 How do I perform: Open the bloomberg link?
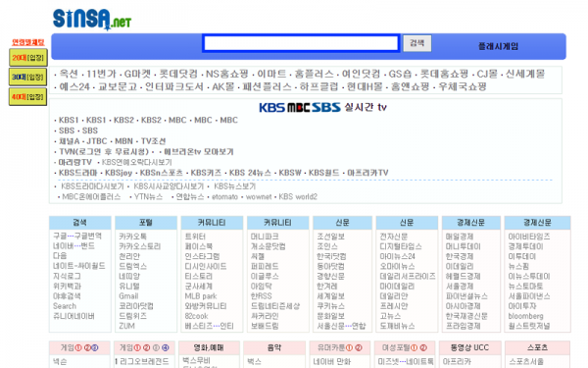point(525,316)
